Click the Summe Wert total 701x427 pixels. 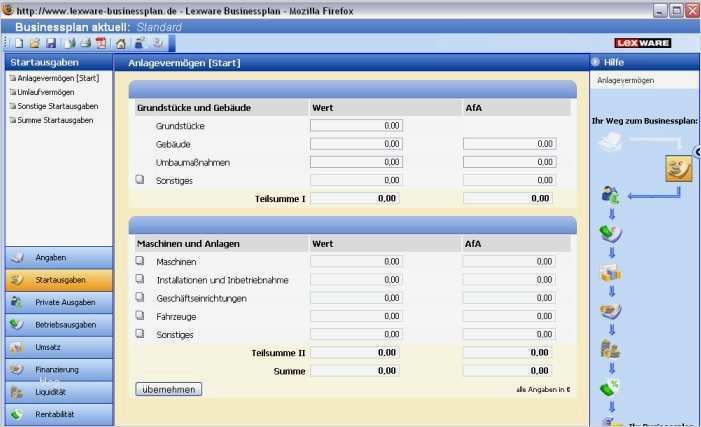point(355,371)
